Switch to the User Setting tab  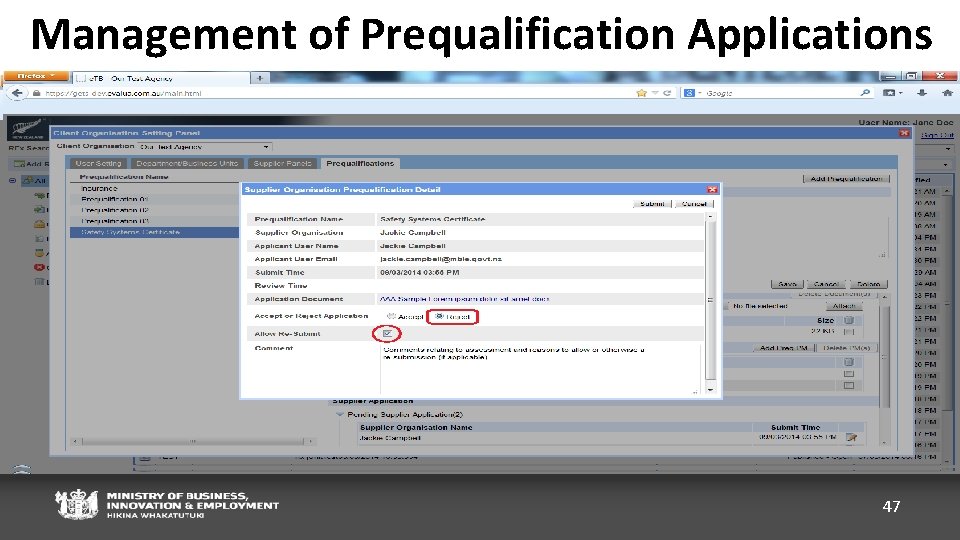(99, 163)
